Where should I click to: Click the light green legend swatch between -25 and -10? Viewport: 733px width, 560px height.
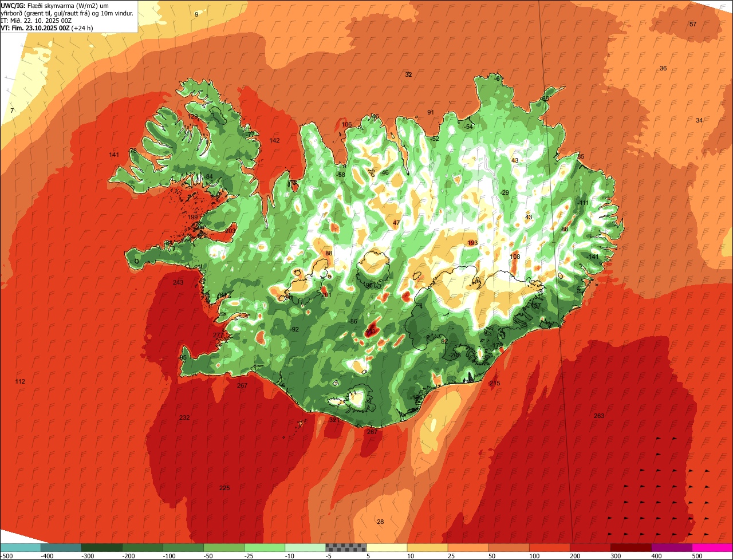[265, 547]
